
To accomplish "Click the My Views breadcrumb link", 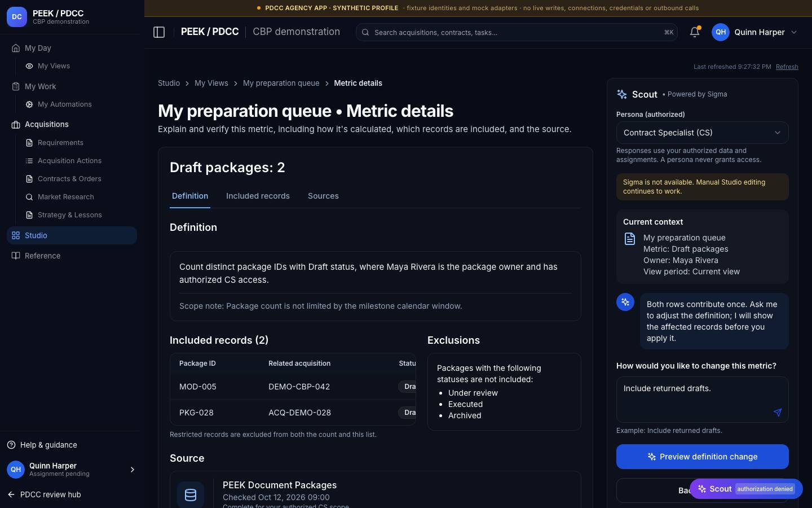I will pos(211,83).
